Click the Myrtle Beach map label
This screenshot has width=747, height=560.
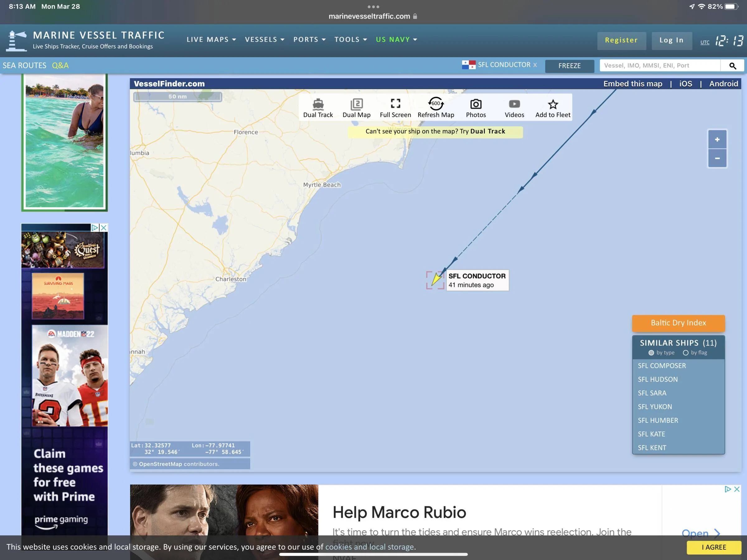(322, 184)
